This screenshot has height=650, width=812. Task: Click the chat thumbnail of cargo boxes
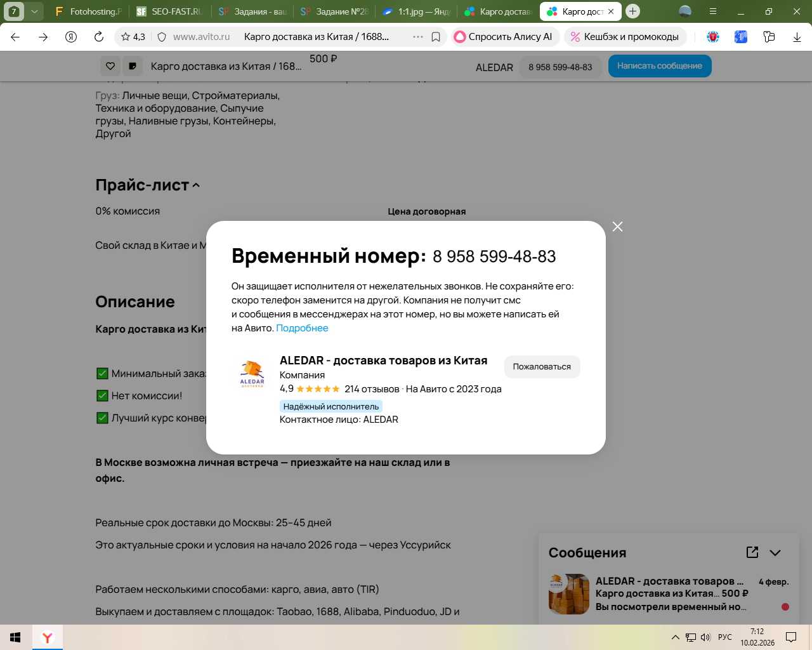pyautogui.click(x=569, y=594)
